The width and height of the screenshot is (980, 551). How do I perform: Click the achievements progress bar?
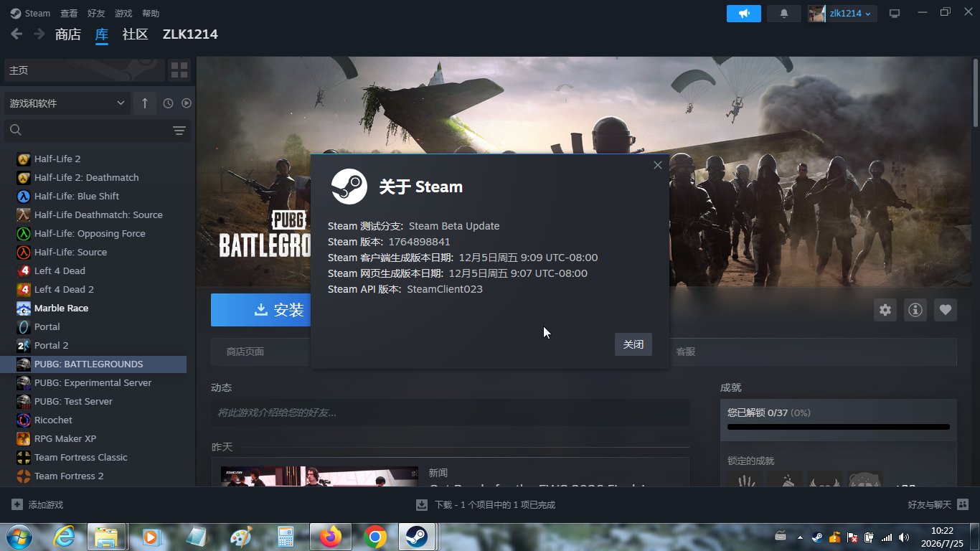[x=839, y=427]
